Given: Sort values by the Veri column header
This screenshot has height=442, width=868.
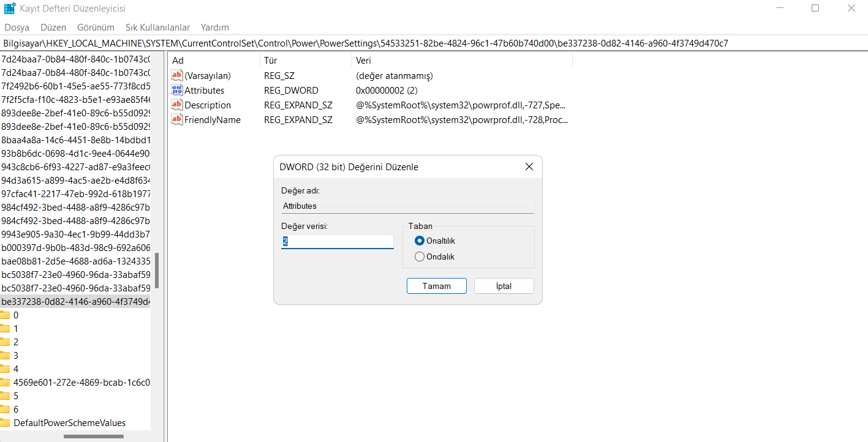Looking at the screenshot, I should [462, 61].
